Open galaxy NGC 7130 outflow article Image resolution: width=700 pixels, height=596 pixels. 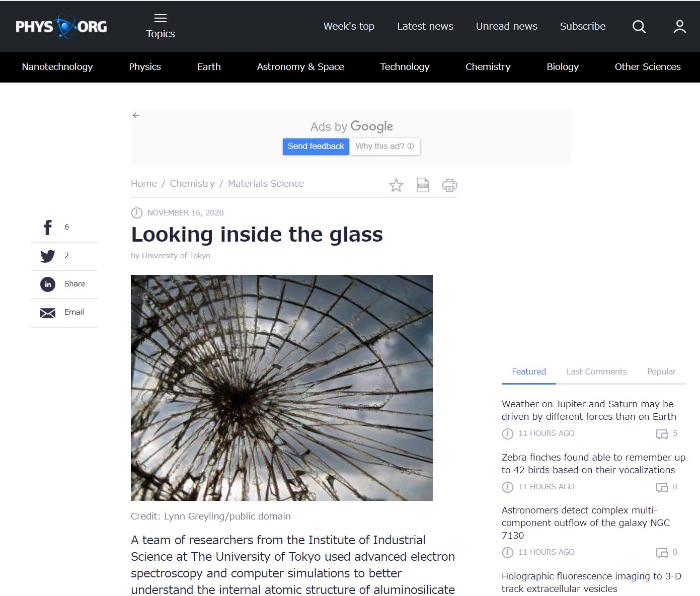coord(586,523)
